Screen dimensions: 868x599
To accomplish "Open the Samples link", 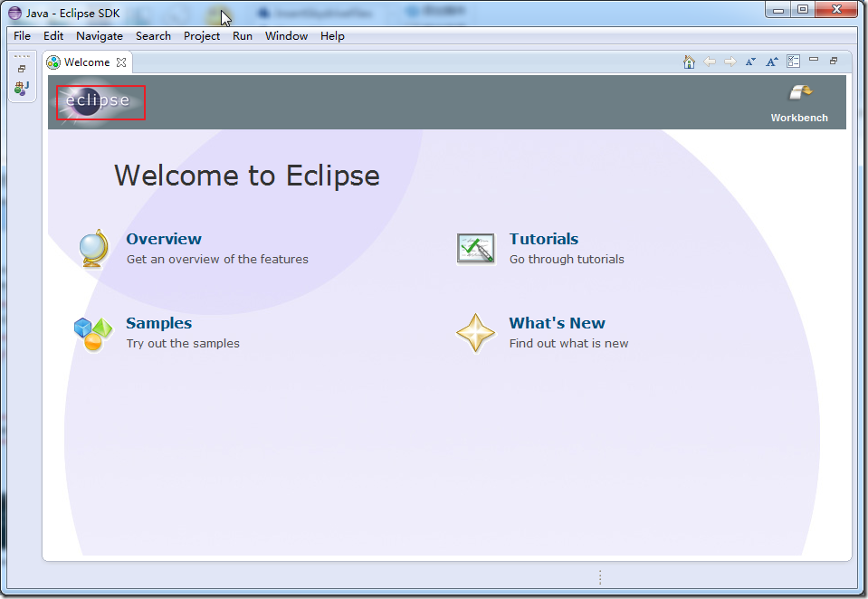I will tap(159, 323).
